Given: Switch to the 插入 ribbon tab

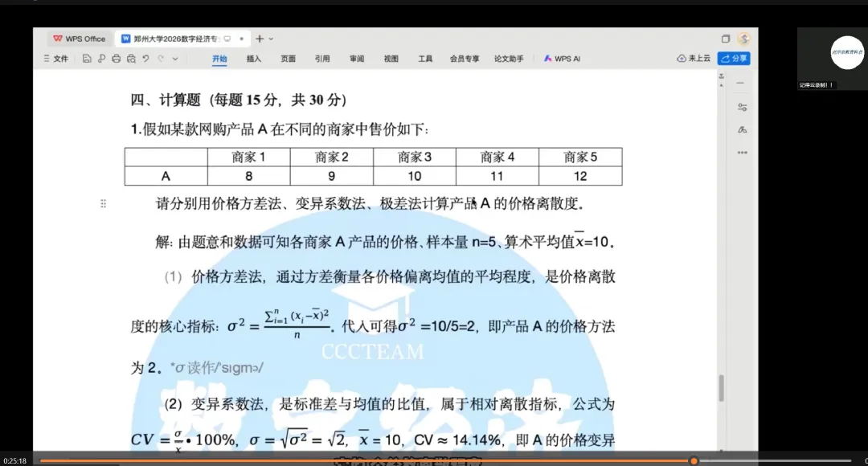Looking at the screenshot, I should coord(253,59).
